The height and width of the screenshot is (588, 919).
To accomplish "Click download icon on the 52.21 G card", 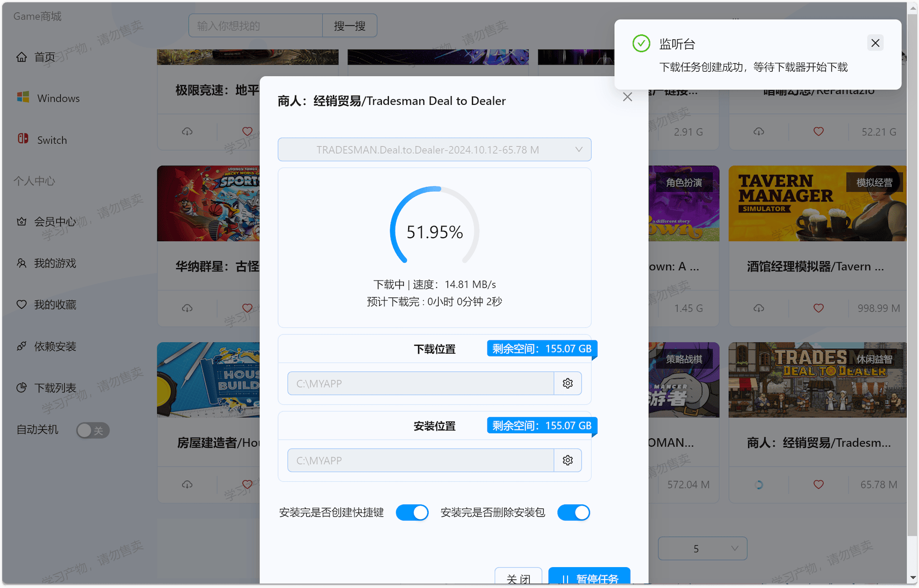I will 759,131.
